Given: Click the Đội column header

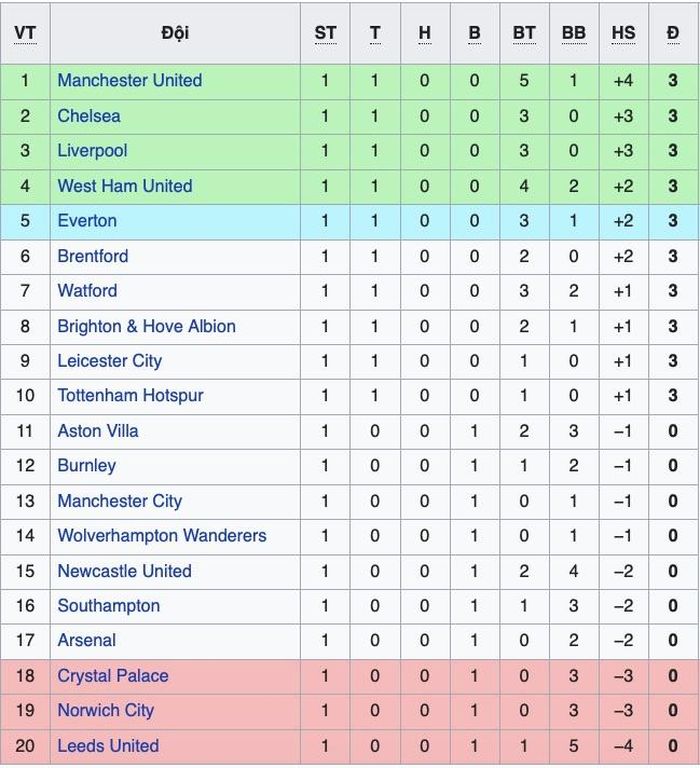Looking at the screenshot, I should (x=175, y=33).
